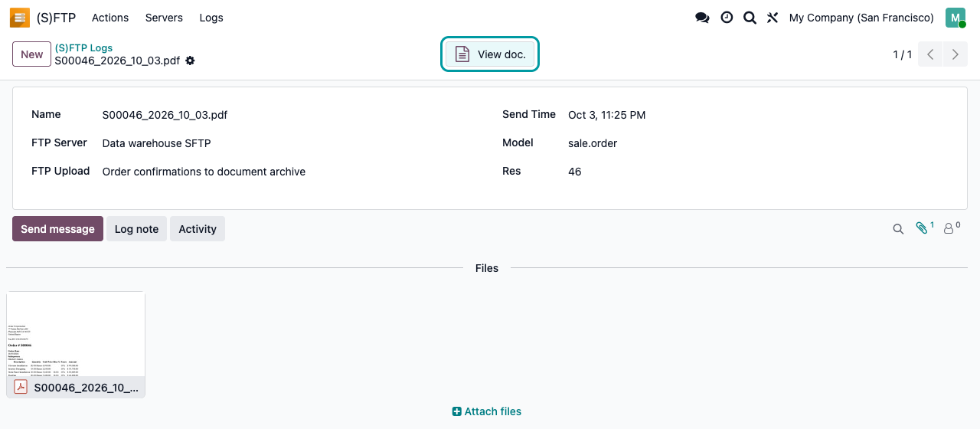Click the View doc. button
Image resolution: width=980 pixels, height=429 pixels.
(x=490, y=54)
